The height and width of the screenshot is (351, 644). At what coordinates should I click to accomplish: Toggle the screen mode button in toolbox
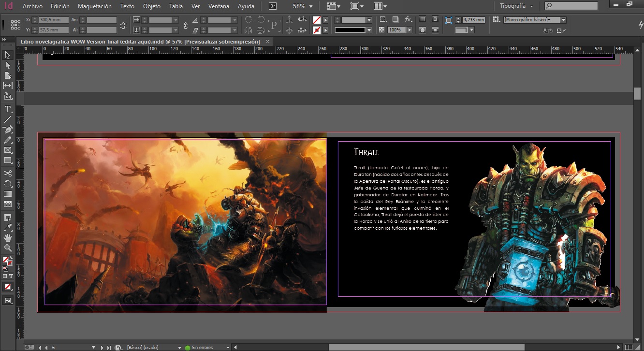8,301
